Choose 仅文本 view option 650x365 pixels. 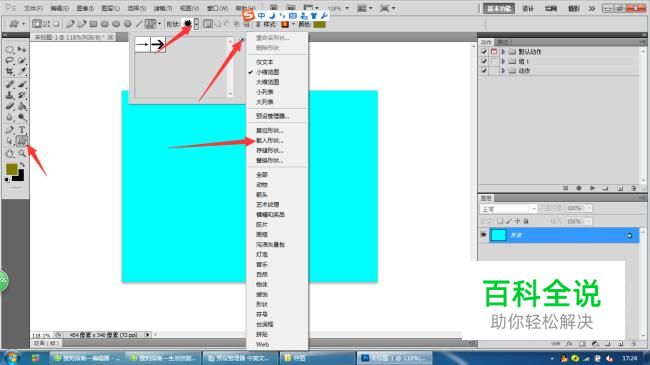point(264,62)
